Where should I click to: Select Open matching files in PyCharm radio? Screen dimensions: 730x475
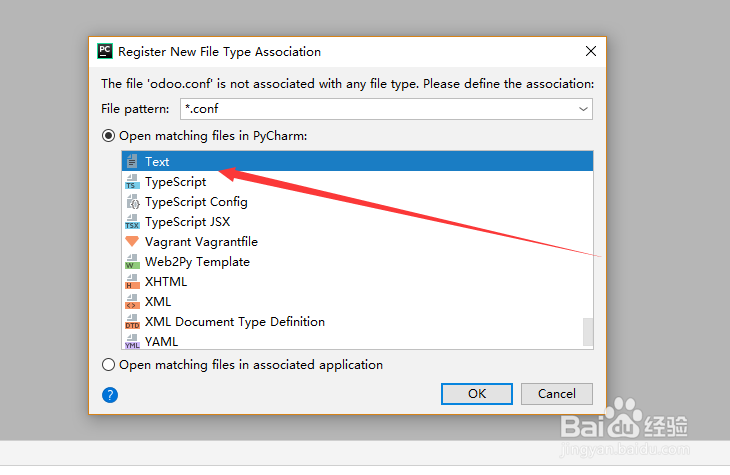108,136
